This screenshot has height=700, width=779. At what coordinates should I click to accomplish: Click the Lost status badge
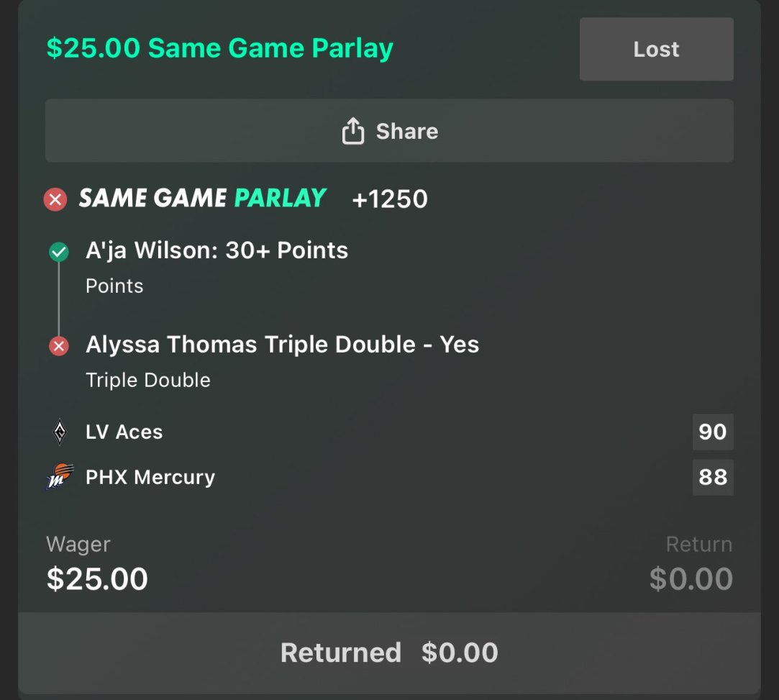655,49
